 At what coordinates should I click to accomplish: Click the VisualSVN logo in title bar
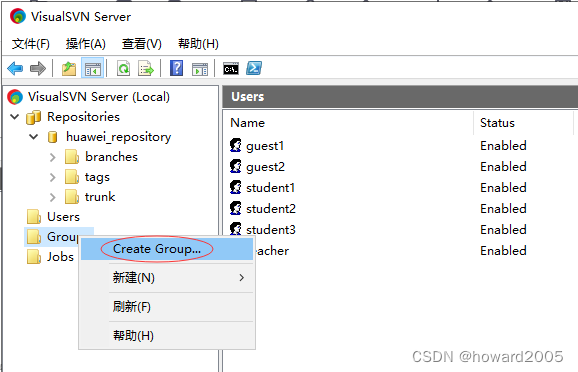18,16
